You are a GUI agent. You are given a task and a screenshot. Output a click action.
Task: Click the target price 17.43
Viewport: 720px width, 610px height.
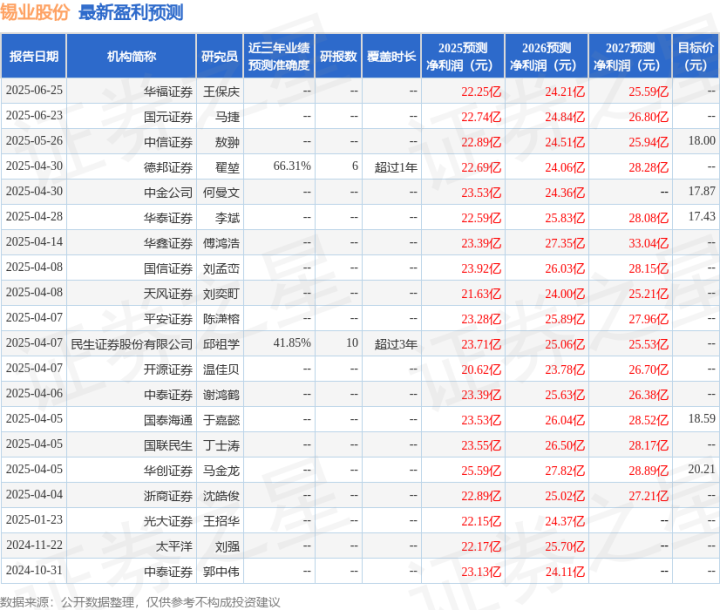point(702,217)
